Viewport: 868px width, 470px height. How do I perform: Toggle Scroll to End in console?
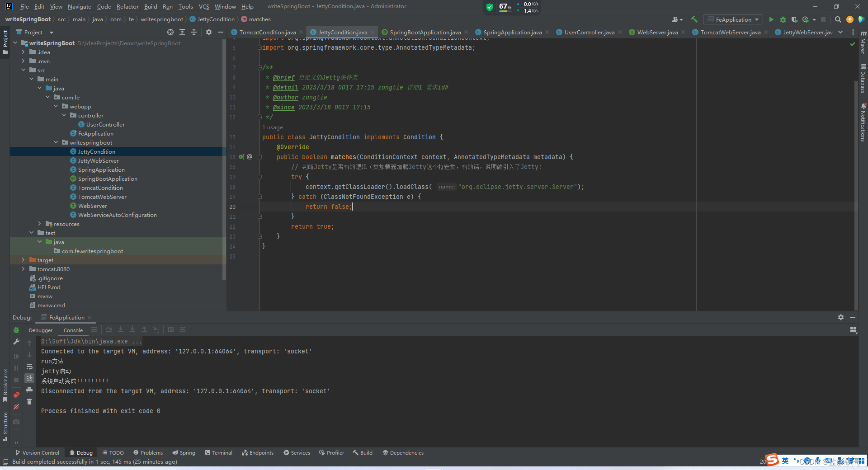tap(29, 378)
